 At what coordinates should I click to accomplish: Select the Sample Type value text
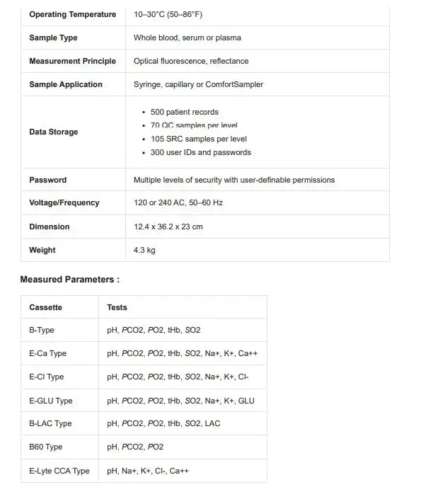pyautogui.click(x=188, y=38)
